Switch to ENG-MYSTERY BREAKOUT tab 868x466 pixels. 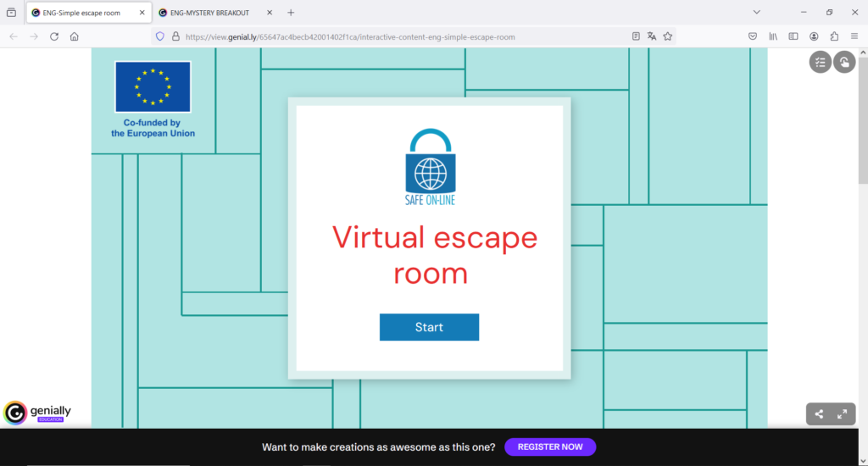209,13
